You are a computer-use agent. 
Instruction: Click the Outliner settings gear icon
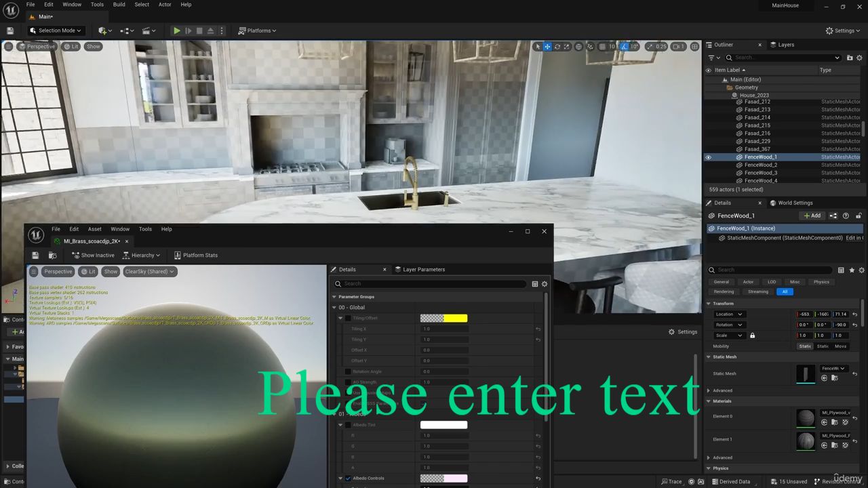pyautogui.click(x=860, y=58)
